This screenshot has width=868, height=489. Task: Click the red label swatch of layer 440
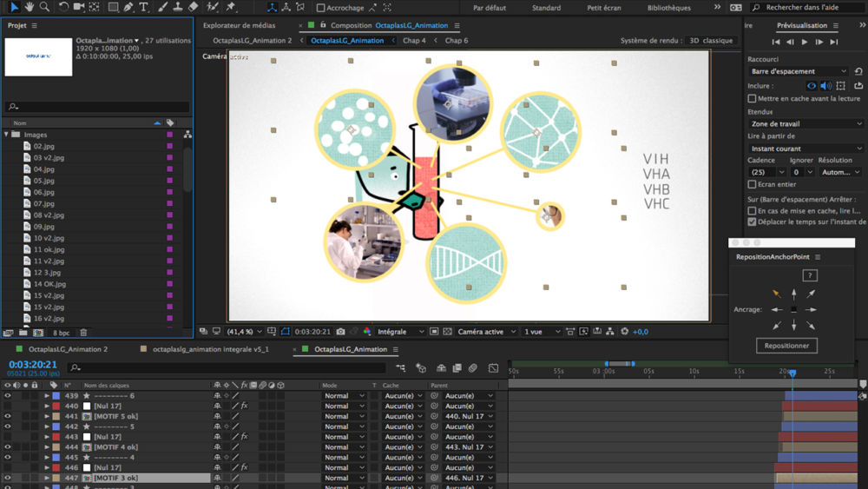click(x=56, y=406)
